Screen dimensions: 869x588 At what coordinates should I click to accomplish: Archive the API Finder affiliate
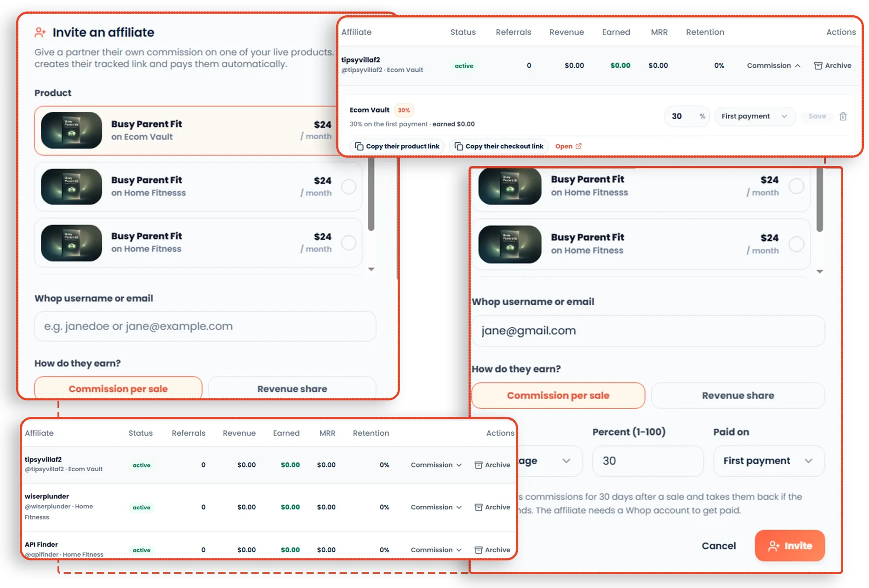[492, 550]
